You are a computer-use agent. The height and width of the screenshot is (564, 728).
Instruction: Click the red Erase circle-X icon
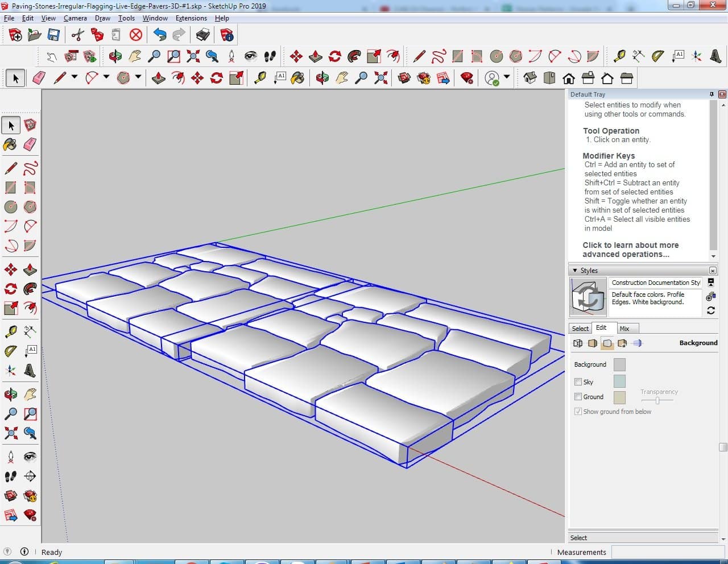coord(135,35)
